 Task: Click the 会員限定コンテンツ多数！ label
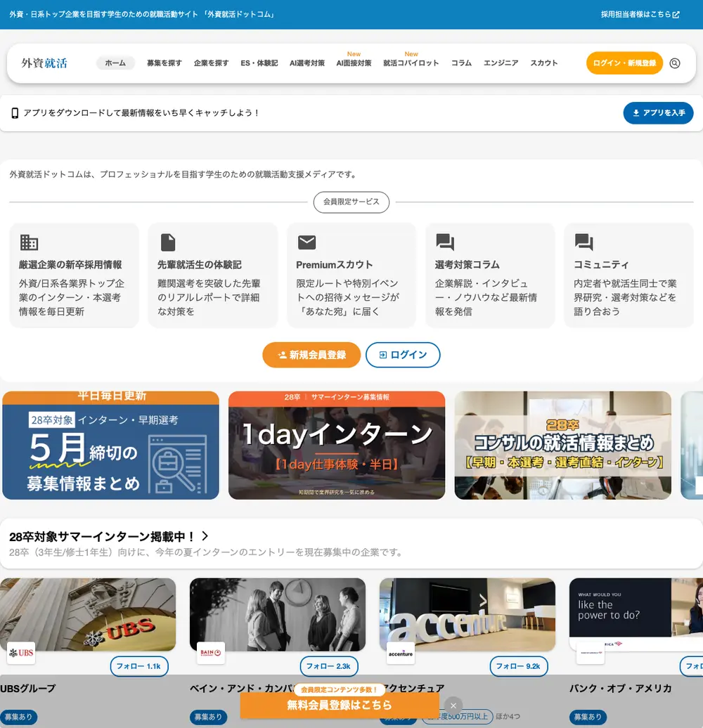click(339, 689)
